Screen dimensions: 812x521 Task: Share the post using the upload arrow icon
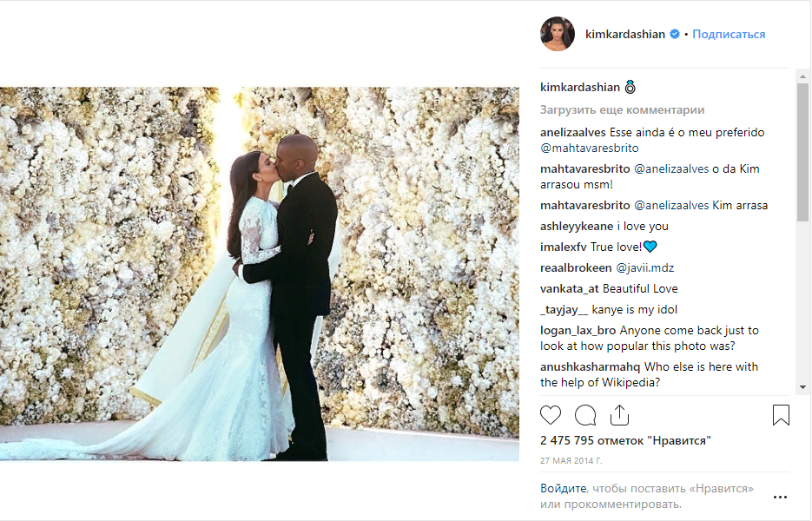point(619,415)
